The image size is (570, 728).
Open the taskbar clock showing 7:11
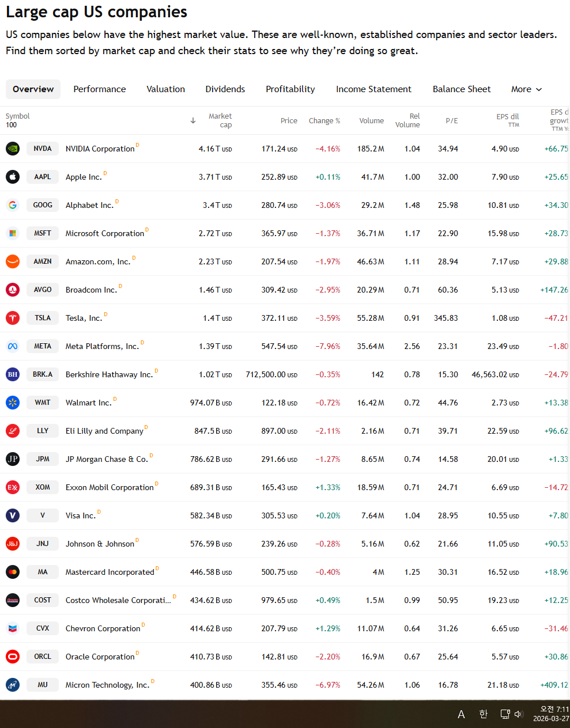551,714
